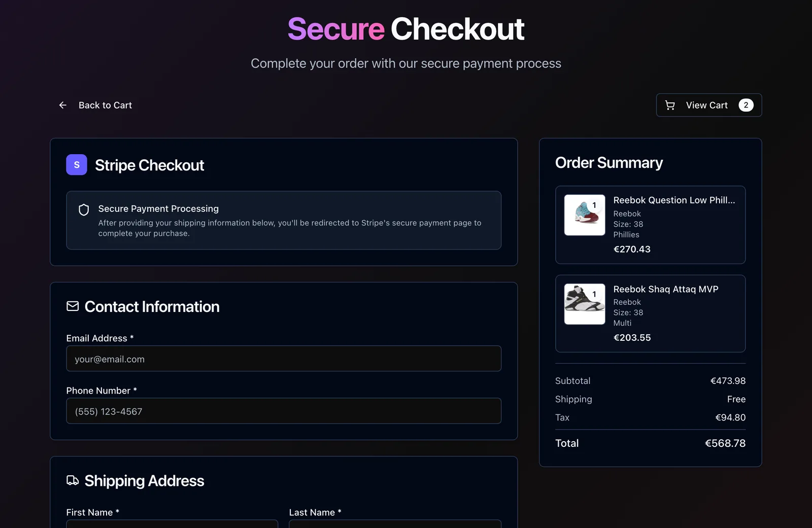The height and width of the screenshot is (528, 812).
Task: Open View Cart button
Action: (708, 105)
